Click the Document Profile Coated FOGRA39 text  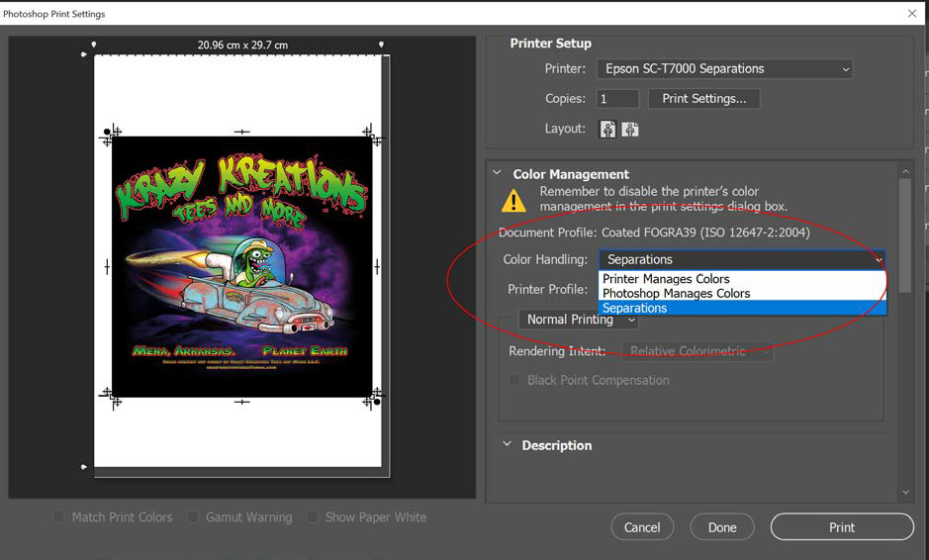click(x=654, y=233)
